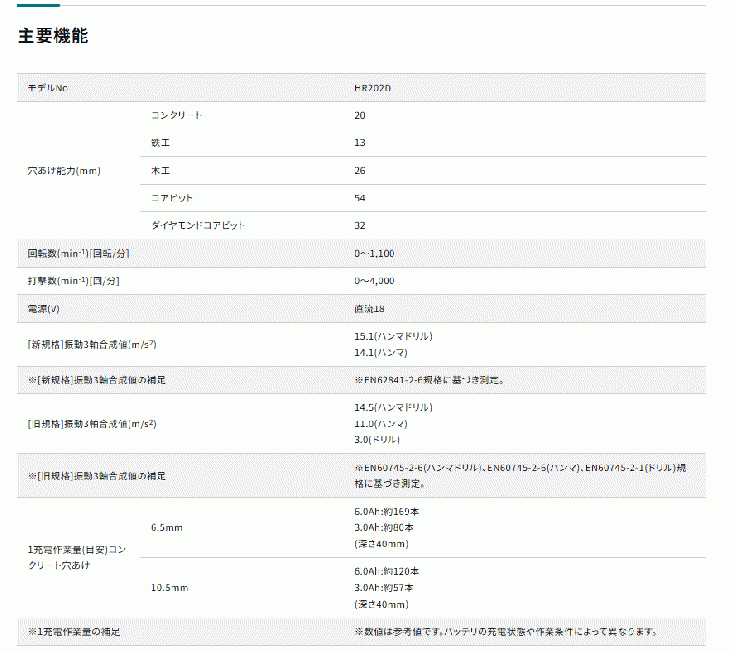
Task: Select the ※数値は参考値です battery note
Action: point(506,632)
